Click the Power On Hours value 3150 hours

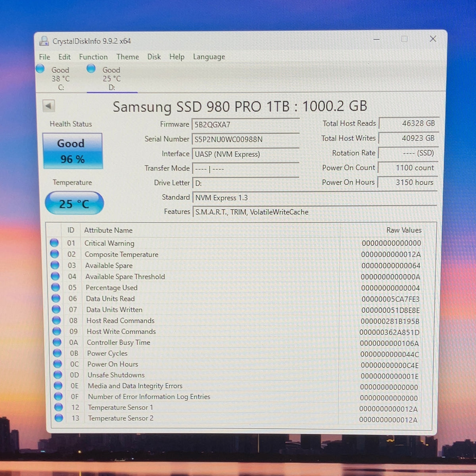[408, 182]
